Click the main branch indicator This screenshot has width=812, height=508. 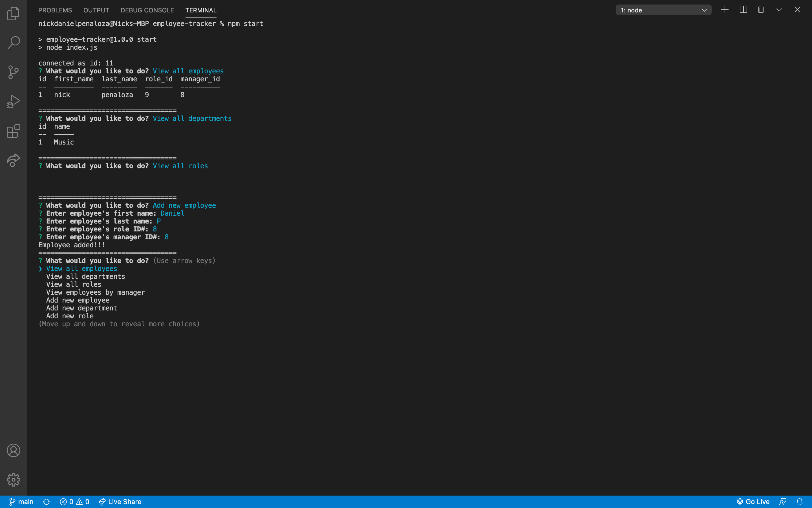pos(21,502)
